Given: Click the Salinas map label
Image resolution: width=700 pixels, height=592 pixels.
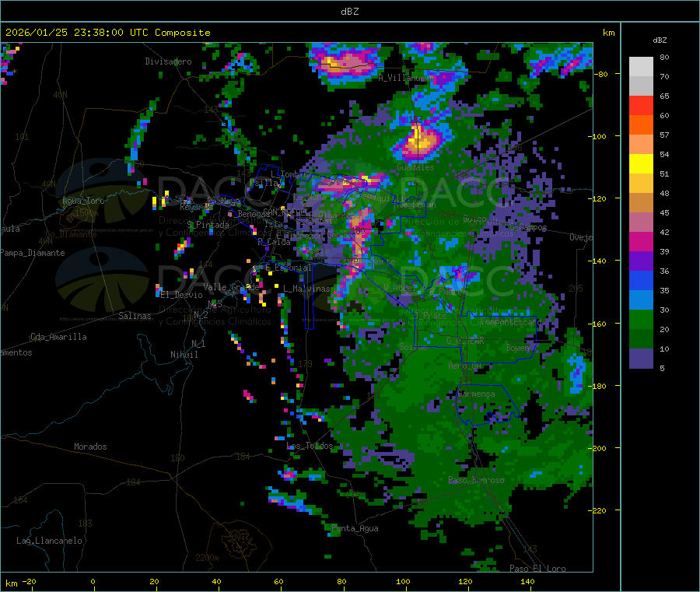Looking at the screenshot, I should (x=135, y=316).
